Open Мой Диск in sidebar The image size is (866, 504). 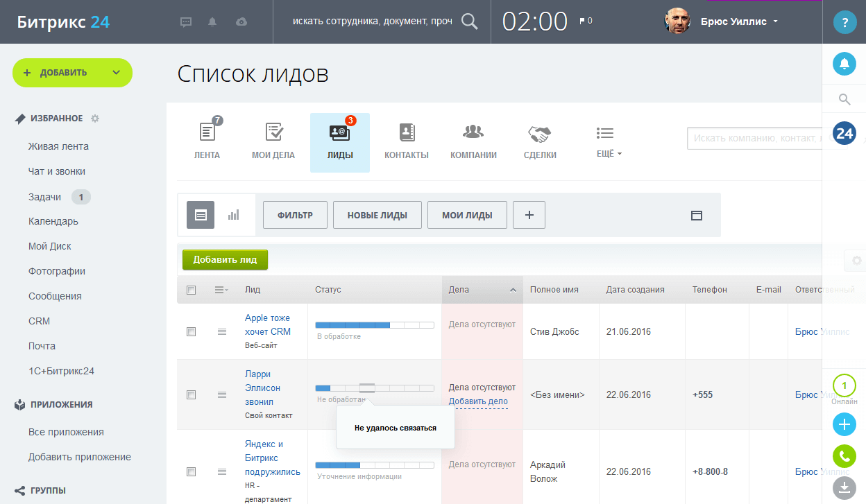[50, 246]
